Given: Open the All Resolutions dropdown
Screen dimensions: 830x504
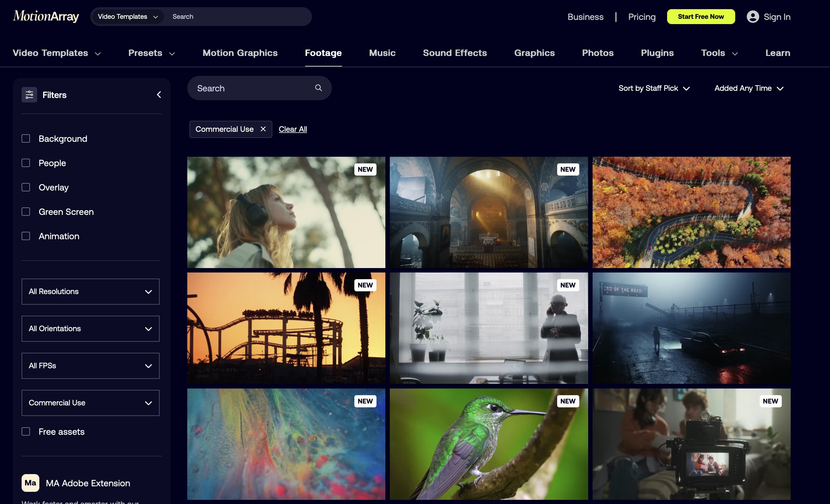Looking at the screenshot, I should (x=90, y=291).
